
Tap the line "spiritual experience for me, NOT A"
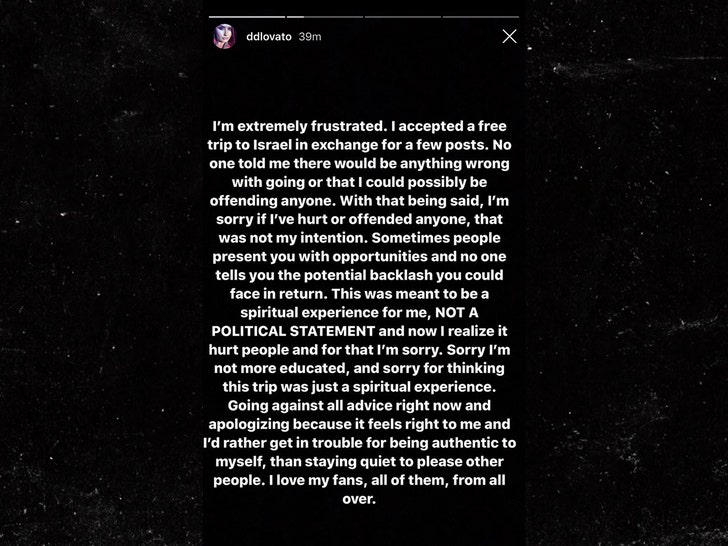pos(359,312)
